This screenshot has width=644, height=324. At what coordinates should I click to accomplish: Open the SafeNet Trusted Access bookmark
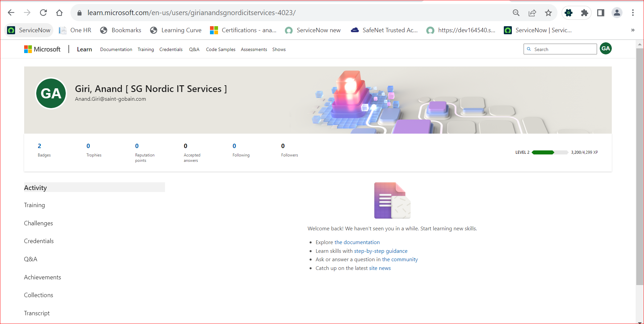point(384,30)
